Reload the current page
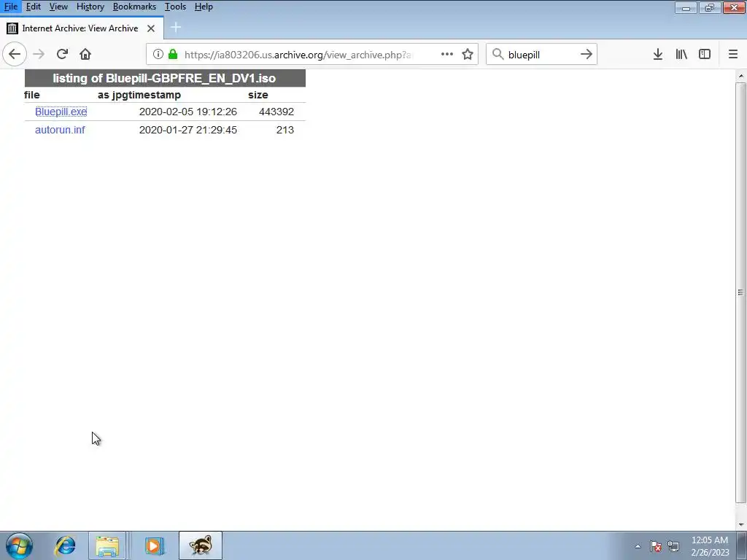This screenshot has width=747, height=560. (62, 54)
